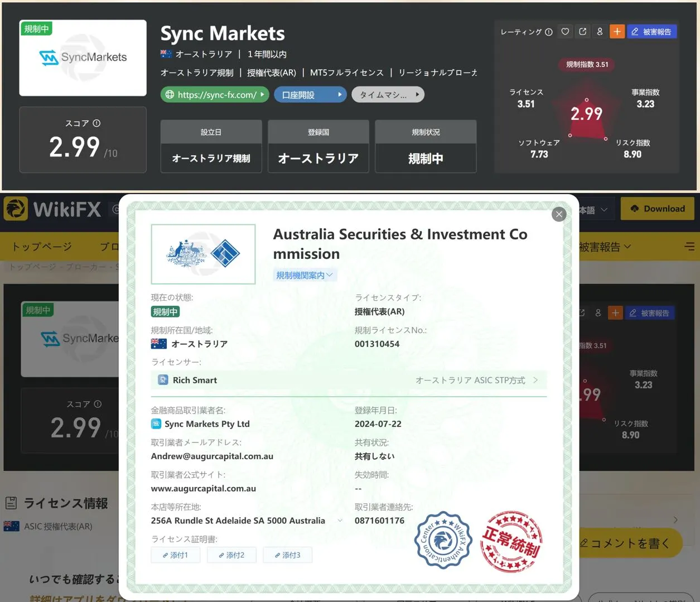Click the cloud icon on the Download button
Viewport: 700px width, 602px height.
click(x=635, y=209)
